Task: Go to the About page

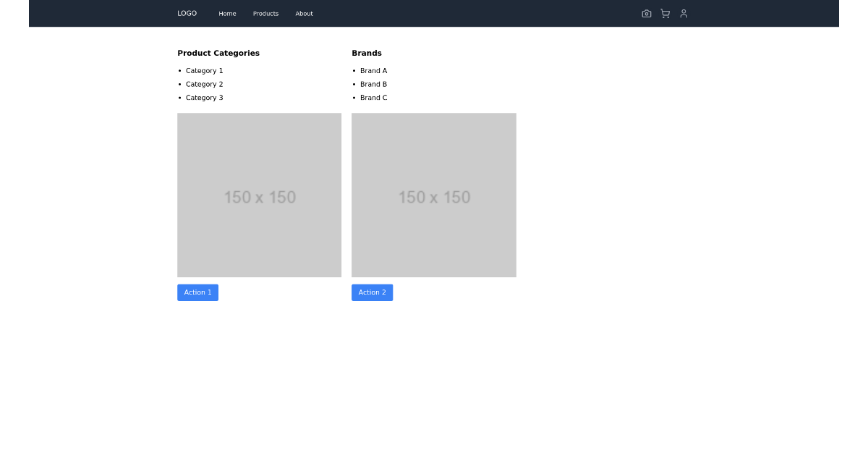Action: coord(304,13)
